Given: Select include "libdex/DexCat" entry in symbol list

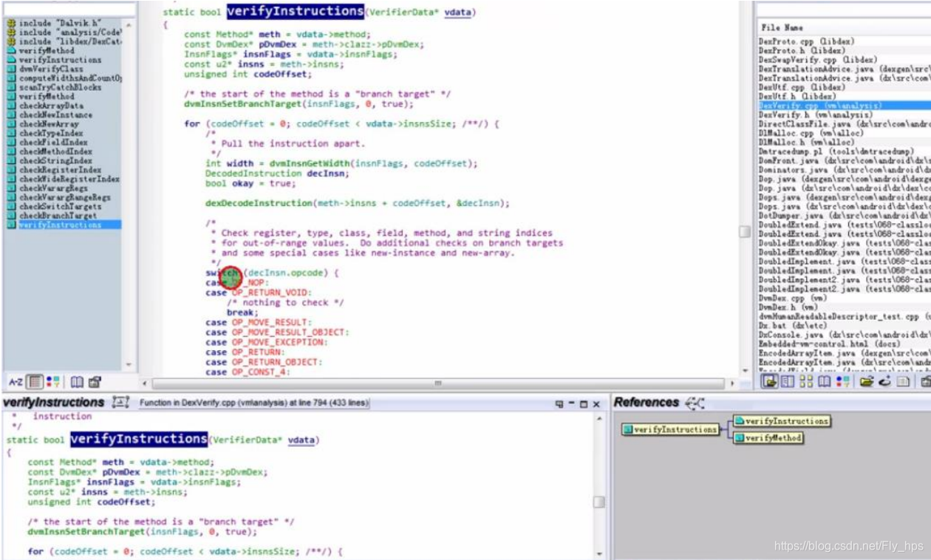Looking at the screenshot, I should point(64,41).
